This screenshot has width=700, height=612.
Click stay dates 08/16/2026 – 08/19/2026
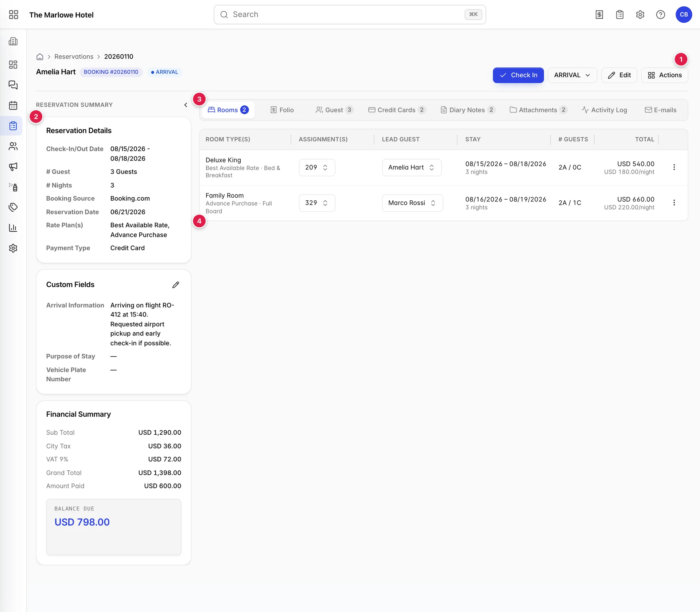(x=506, y=199)
